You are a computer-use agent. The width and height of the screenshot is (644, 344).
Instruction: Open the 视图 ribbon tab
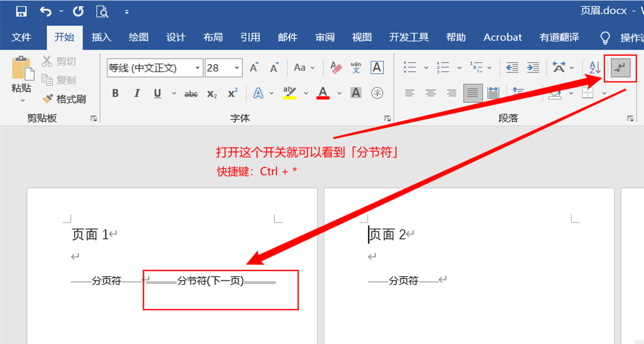362,37
